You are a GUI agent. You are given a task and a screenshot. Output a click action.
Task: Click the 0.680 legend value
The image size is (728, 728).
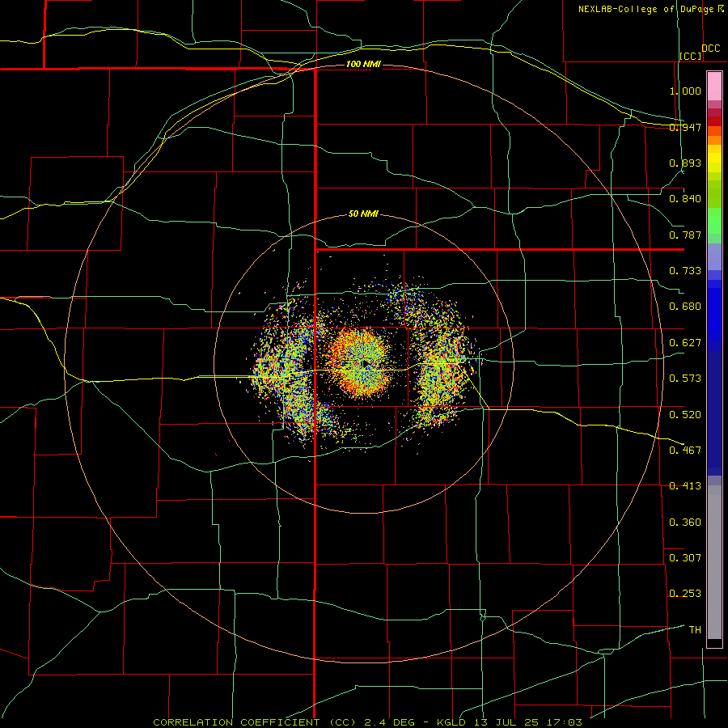685,307
